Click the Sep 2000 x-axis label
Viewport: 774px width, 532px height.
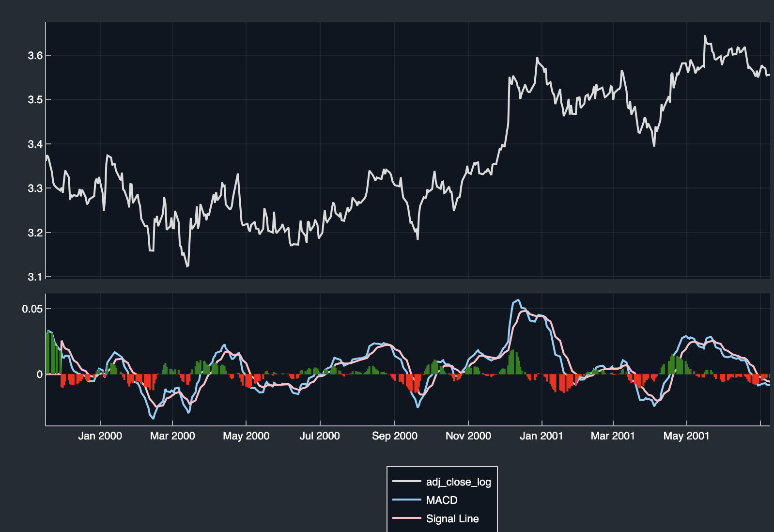[395, 436]
